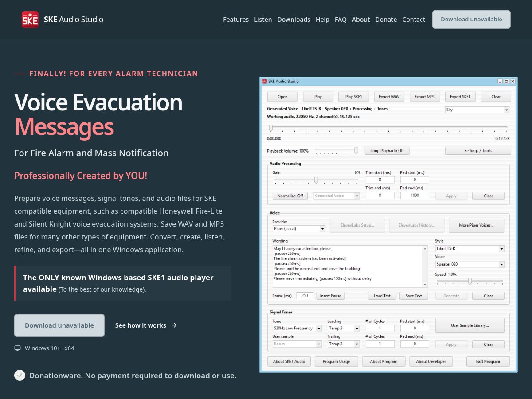
Task: Click the Export WAV button
Action: pyautogui.click(x=389, y=97)
